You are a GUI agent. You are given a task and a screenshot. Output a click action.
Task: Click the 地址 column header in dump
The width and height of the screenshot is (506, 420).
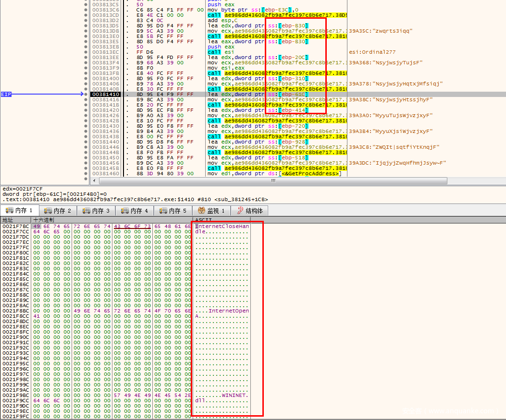point(8,219)
